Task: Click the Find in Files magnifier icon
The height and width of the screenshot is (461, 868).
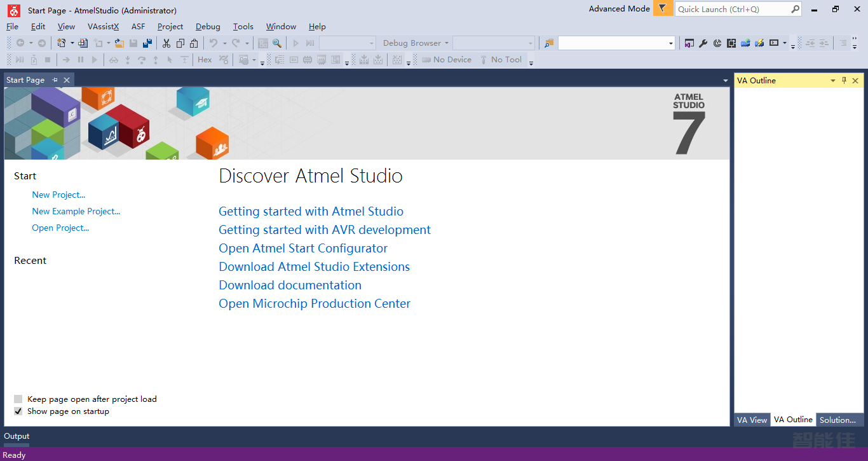Action: point(277,43)
